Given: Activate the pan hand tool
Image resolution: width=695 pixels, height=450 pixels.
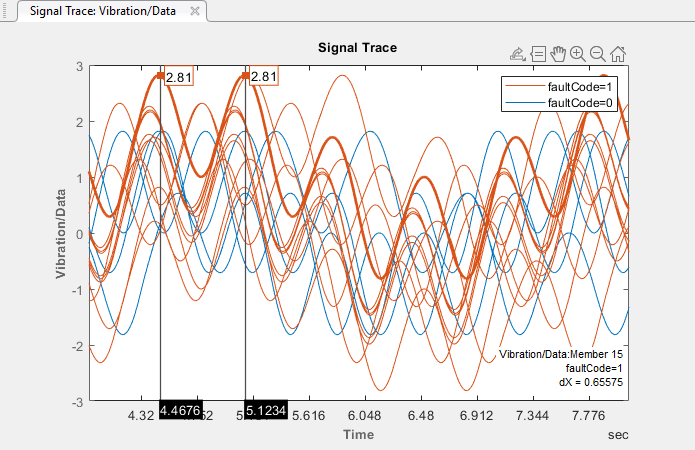Looking at the screenshot, I should coord(558,54).
